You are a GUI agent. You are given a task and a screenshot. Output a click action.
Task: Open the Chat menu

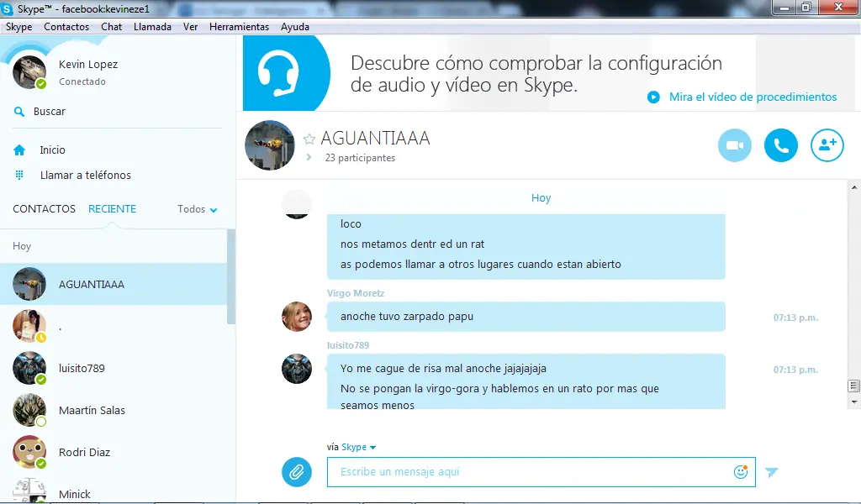pos(112,26)
